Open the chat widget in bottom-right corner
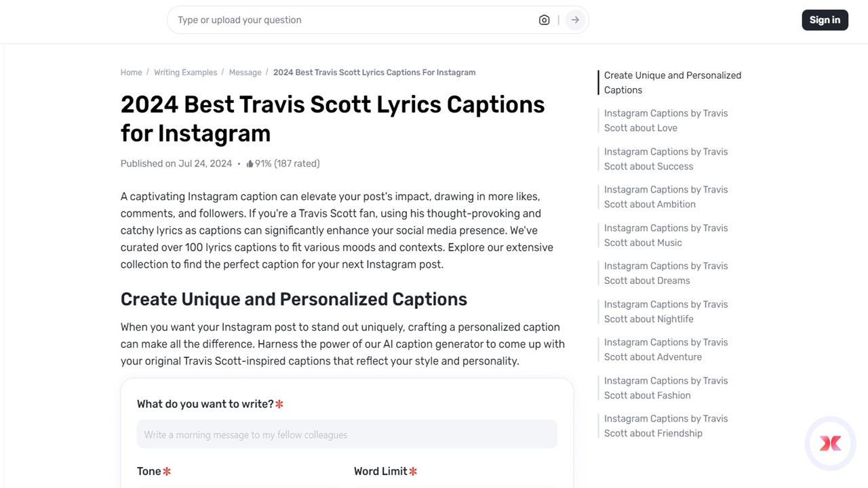This screenshot has width=868, height=488. pos(830,443)
